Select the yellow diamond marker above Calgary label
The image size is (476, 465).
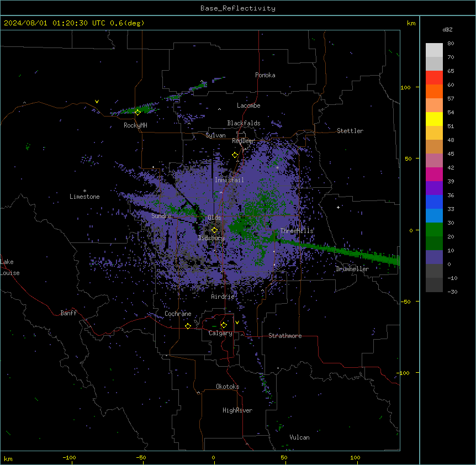click(224, 325)
